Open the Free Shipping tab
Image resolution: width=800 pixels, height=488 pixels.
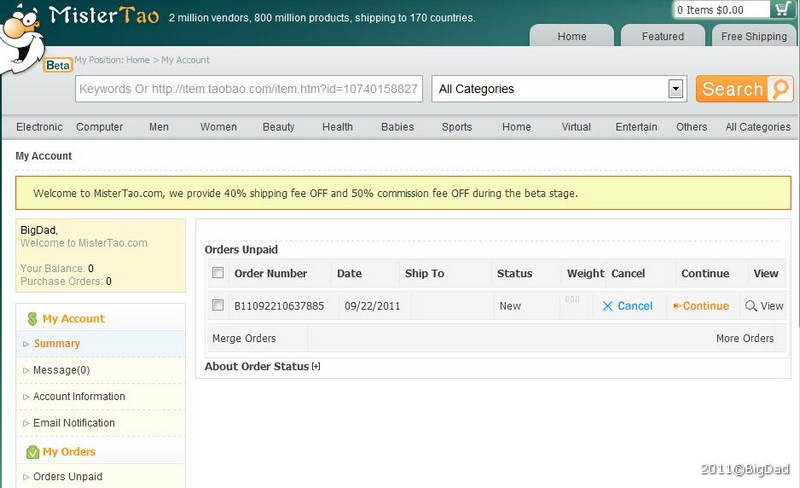click(754, 36)
